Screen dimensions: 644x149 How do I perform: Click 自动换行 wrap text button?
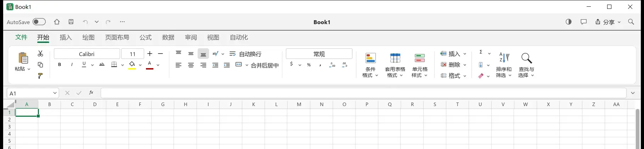click(x=245, y=54)
